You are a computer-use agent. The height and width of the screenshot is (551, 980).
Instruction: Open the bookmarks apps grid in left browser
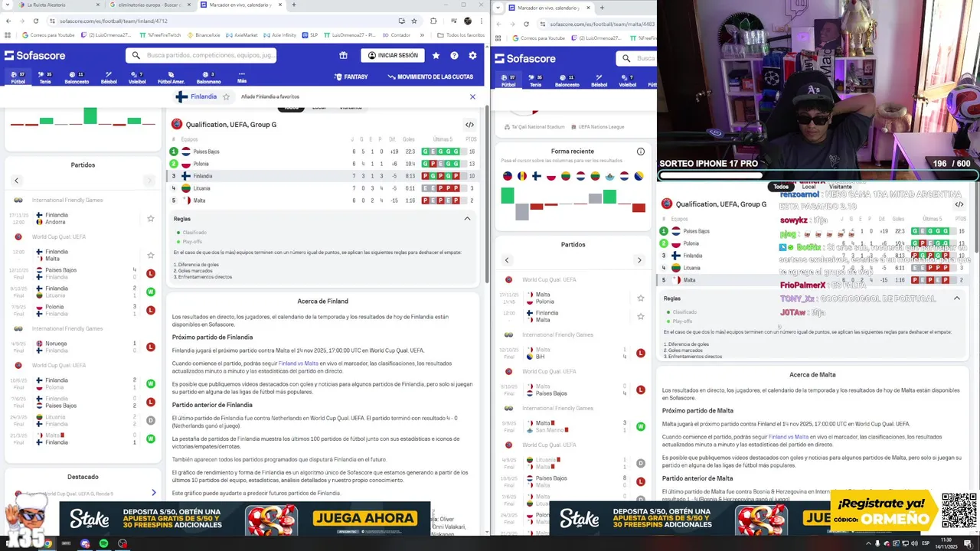[8, 35]
